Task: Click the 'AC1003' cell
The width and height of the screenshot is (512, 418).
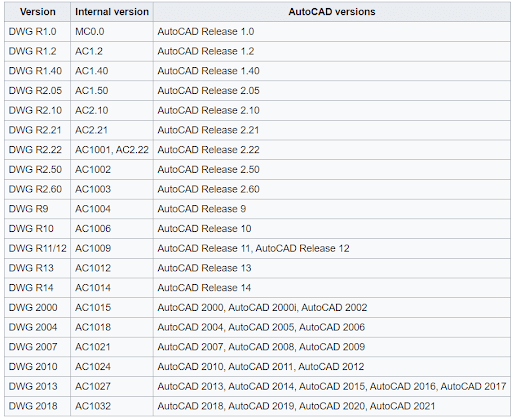Action: 112,189
